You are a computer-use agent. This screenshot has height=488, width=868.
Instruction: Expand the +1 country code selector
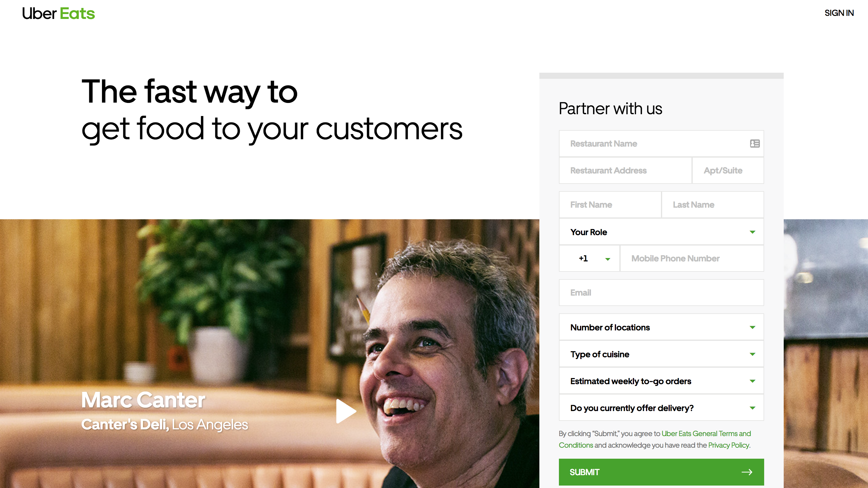[x=589, y=258]
